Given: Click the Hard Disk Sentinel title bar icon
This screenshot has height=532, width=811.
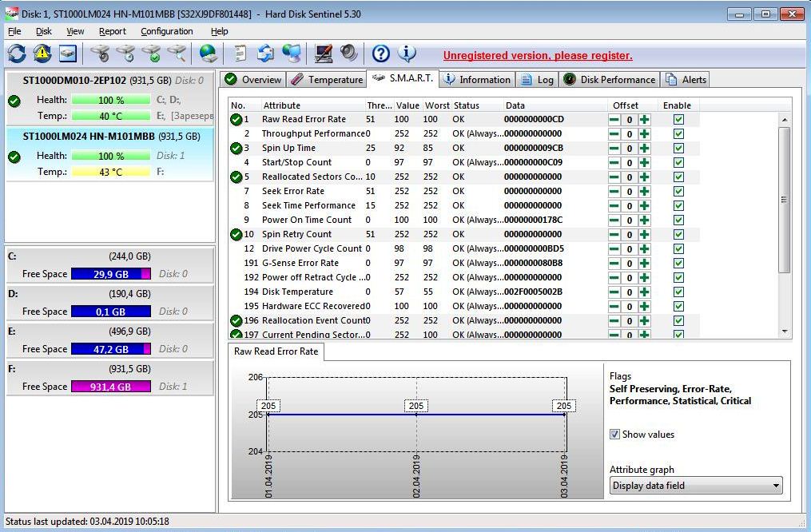Looking at the screenshot, I should tap(11, 14).
